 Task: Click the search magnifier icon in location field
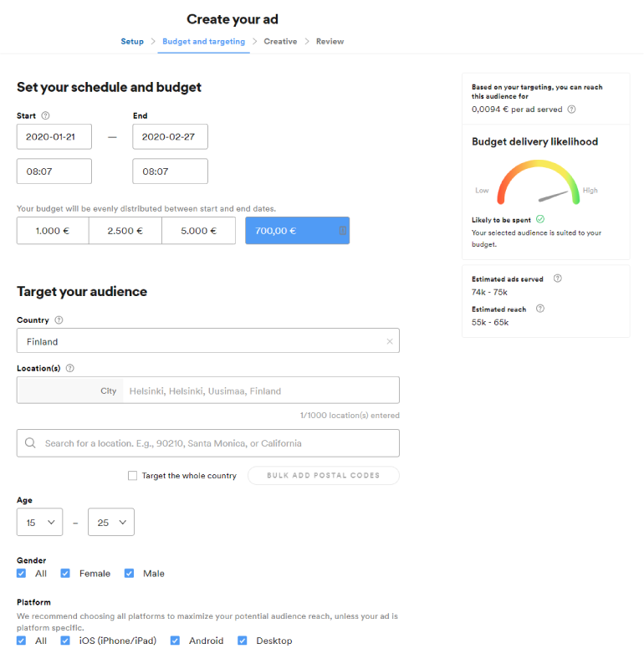31,443
